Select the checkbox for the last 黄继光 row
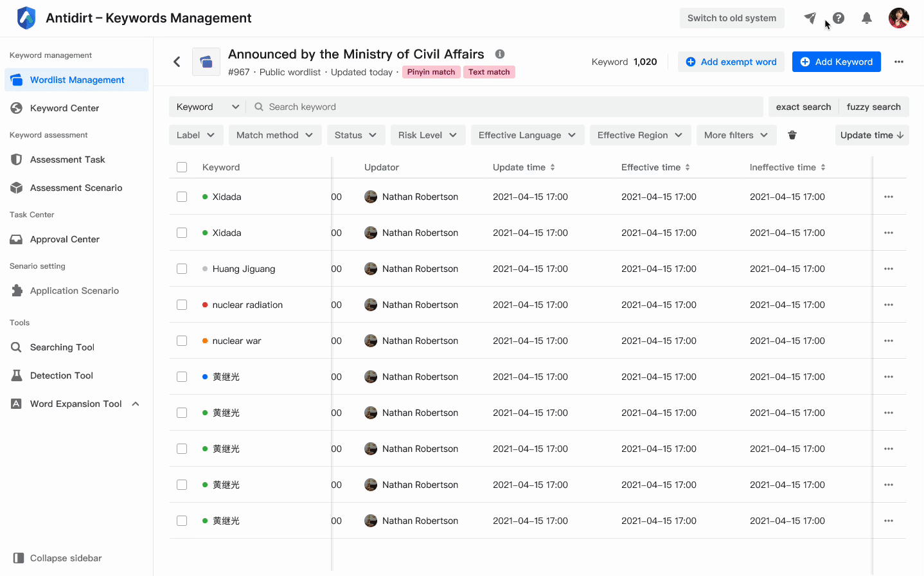Screen dimensions: 924x576 (182, 521)
